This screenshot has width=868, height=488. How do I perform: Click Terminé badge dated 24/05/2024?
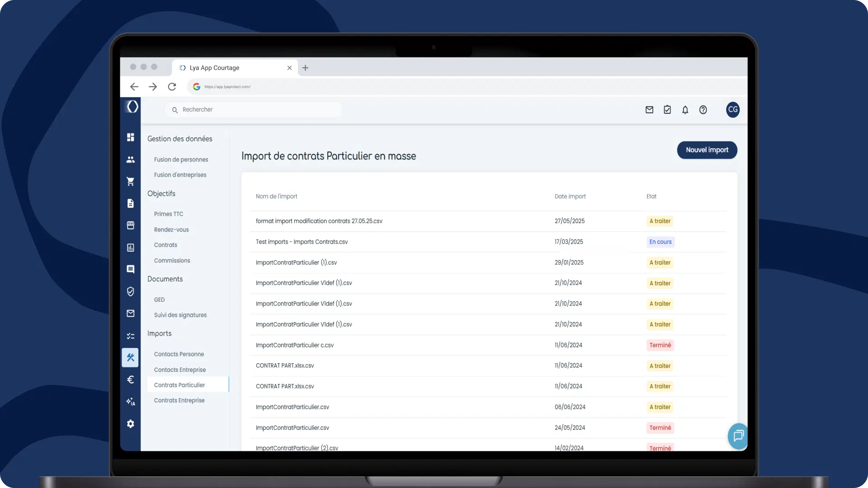[660, 428]
